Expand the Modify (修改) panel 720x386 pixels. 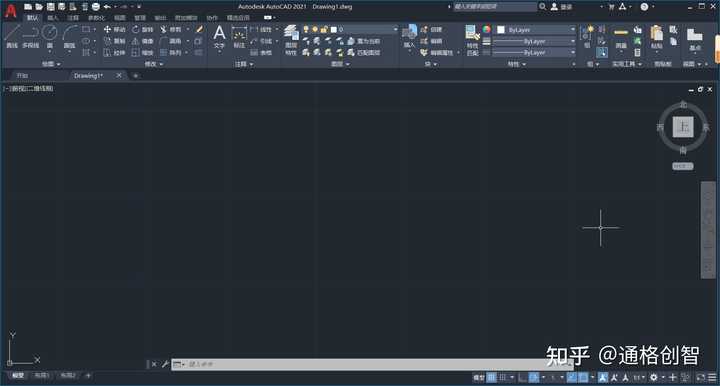(x=153, y=64)
